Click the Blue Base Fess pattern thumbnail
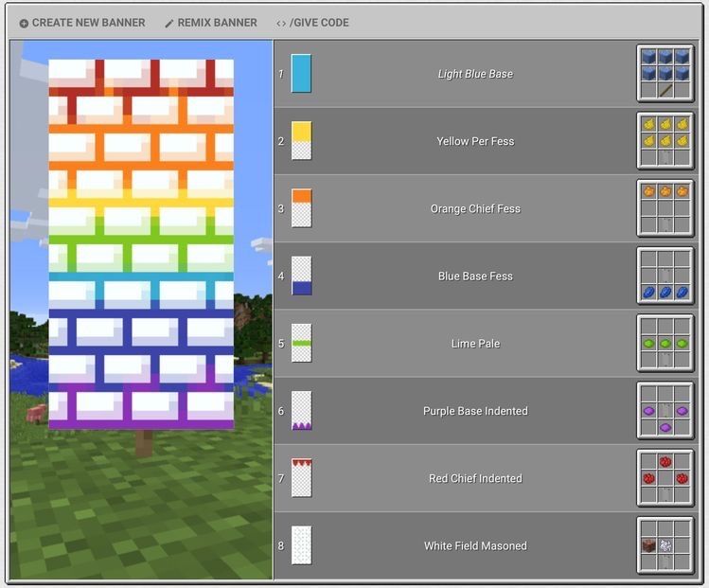 [x=301, y=276]
